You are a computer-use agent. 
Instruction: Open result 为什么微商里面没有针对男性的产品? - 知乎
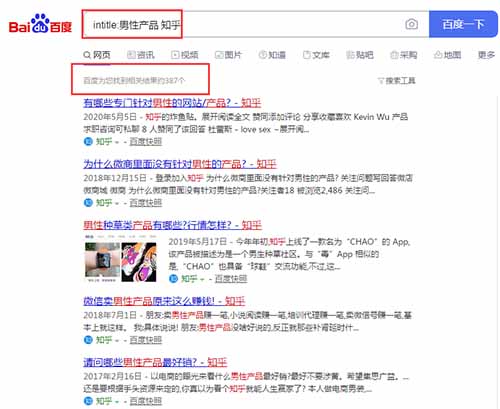click(180, 164)
